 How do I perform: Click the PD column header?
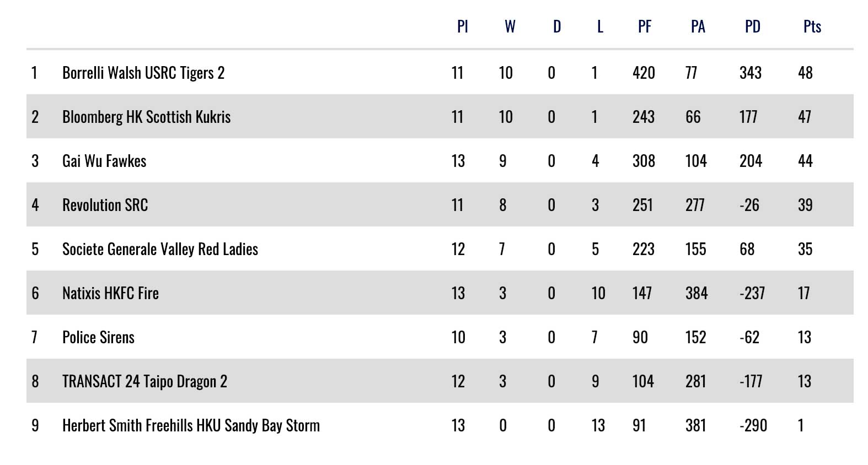pos(753,26)
